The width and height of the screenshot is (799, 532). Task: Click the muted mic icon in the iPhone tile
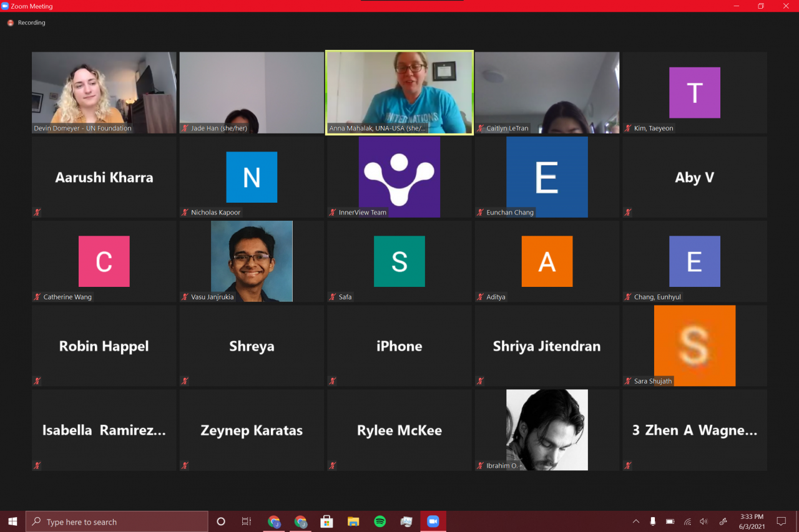click(x=333, y=381)
